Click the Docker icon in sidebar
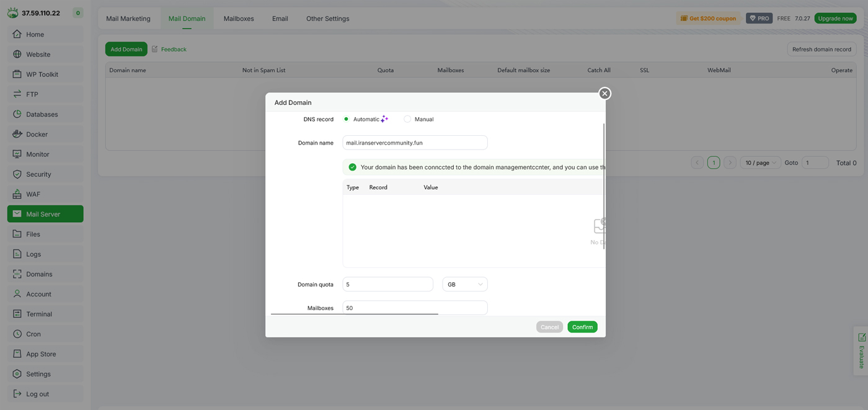868x410 pixels. point(17,134)
